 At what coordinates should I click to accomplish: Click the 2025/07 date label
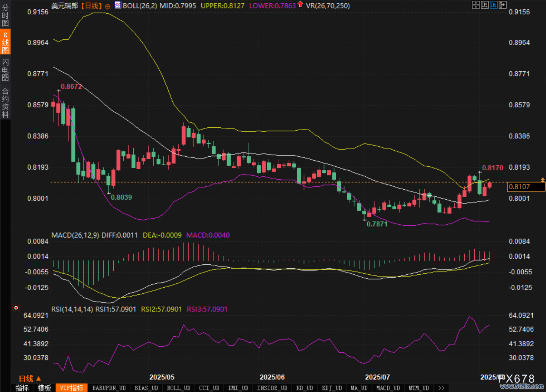(x=377, y=377)
